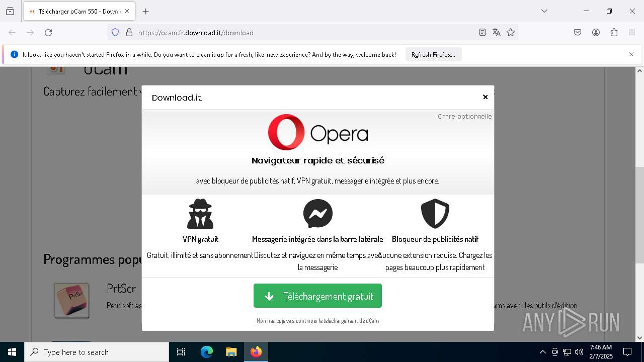Viewport: 644px width, 362px height.
Task: Show hidden system tray icons
Action: [542, 352]
